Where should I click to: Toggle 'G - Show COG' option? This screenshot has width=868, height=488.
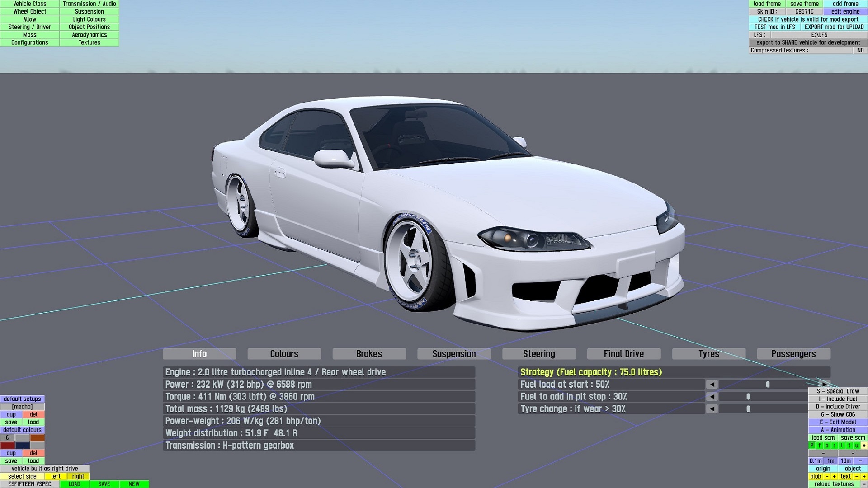pos(838,414)
